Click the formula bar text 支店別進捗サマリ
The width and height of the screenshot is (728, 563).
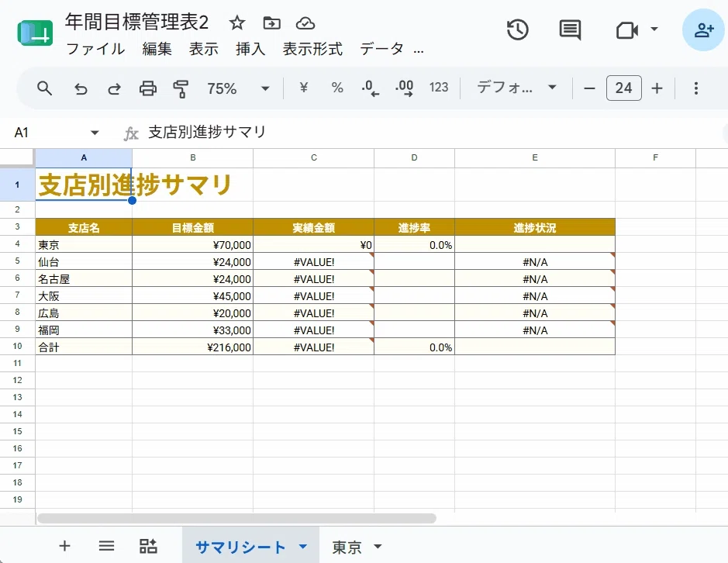pos(206,133)
